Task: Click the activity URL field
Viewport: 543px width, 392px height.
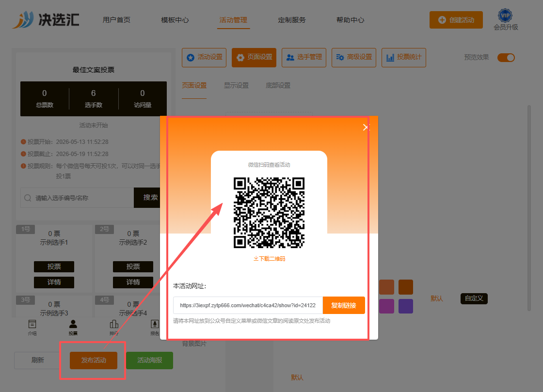Action: [x=248, y=305]
